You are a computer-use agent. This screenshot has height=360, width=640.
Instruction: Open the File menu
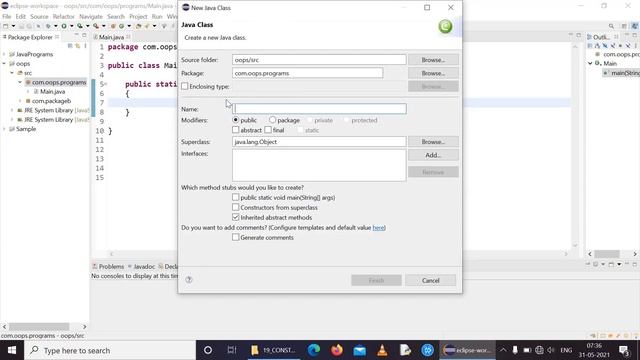(x=7, y=16)
